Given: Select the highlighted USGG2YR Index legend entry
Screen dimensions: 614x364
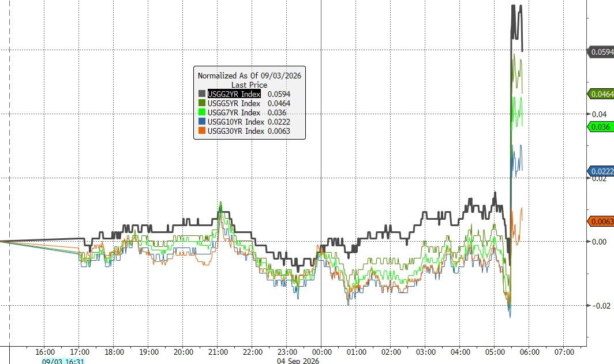Looking at the screenshot, I should (x=234, y=94).
